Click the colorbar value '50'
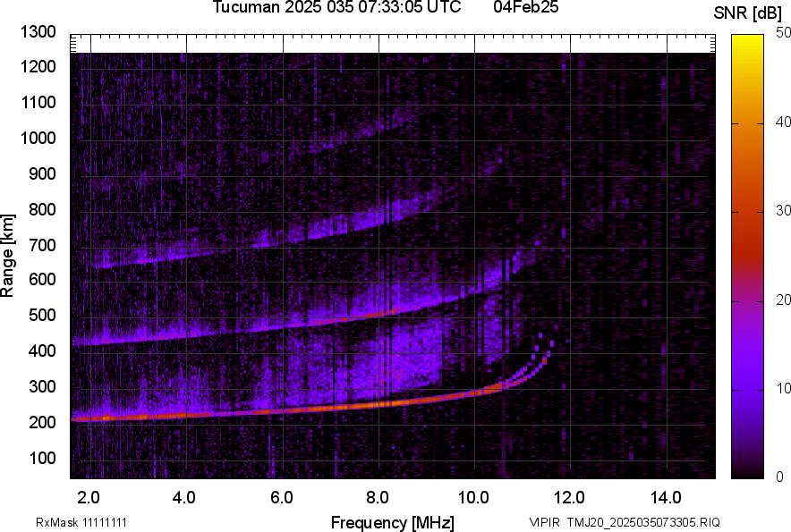791x532 pixels. (x=784, y=33)
